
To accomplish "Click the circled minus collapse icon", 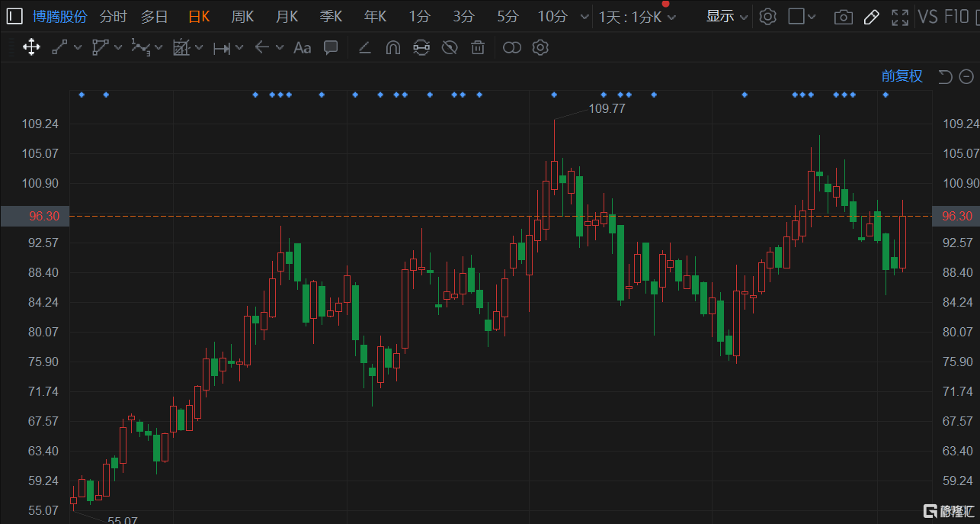I will pos(966,76).
